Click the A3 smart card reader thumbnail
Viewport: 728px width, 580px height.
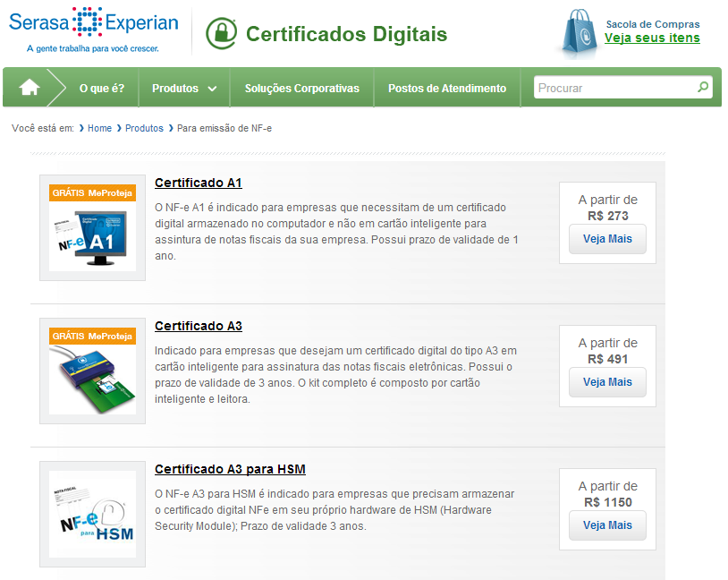[x=92, y=371]
